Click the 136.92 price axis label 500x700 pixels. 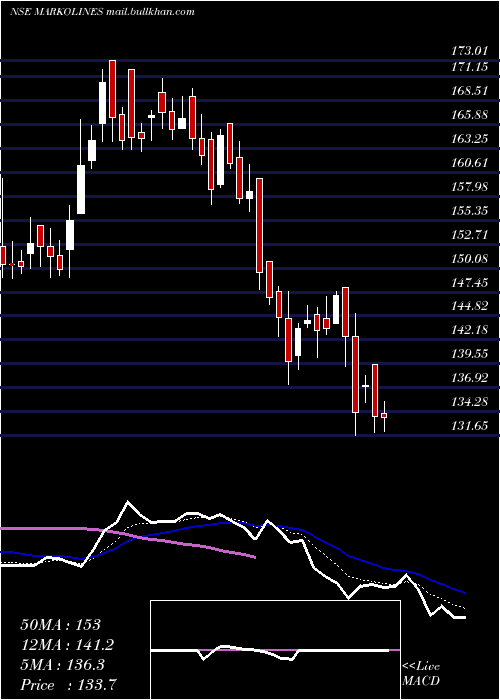point(469,378)
